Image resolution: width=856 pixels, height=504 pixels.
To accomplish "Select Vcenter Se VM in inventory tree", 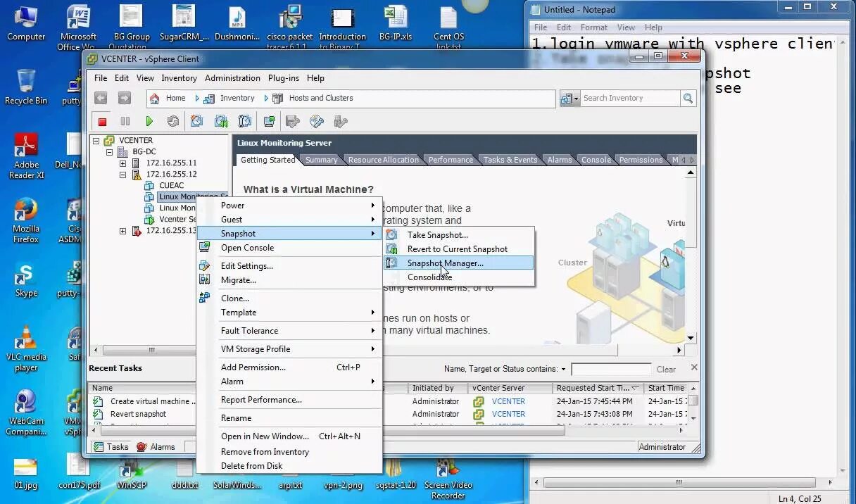I will click(178, 220).
